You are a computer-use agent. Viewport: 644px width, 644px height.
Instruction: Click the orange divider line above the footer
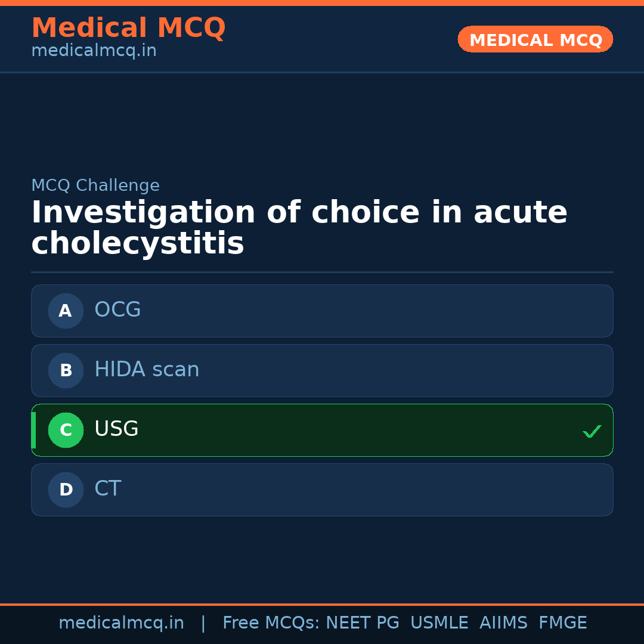click(x=322, y=603)
